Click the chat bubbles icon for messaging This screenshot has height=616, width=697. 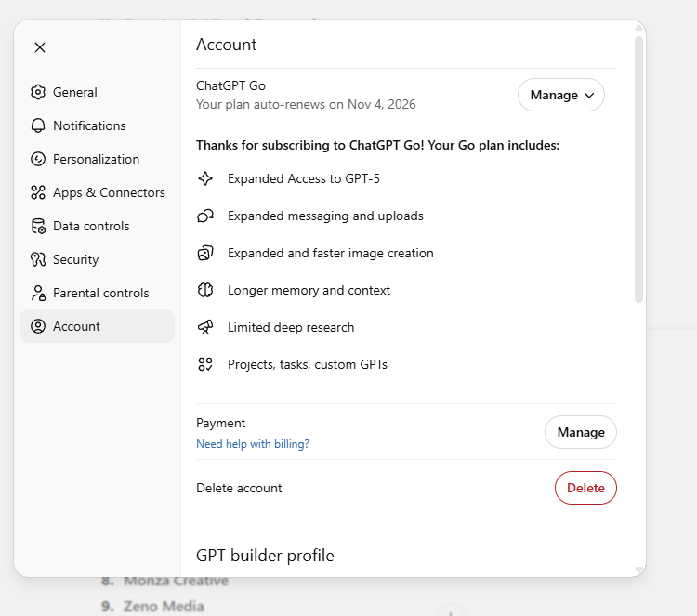pos(205,216)
